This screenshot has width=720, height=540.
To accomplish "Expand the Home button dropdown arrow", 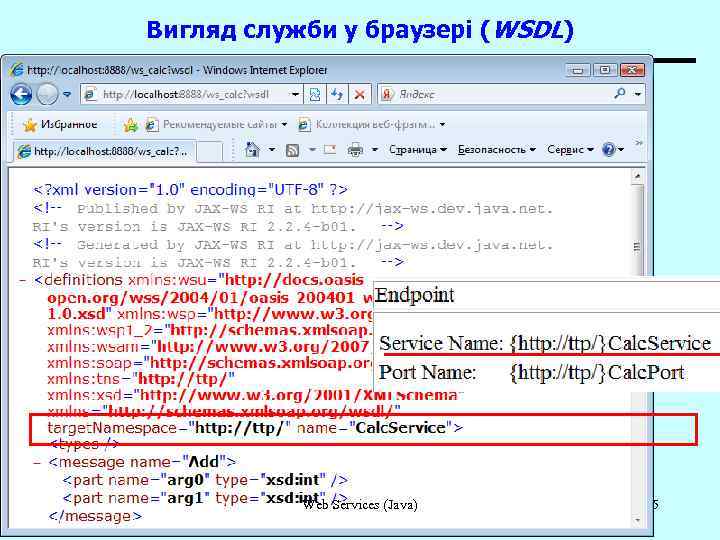I will [x=271, y=150].
